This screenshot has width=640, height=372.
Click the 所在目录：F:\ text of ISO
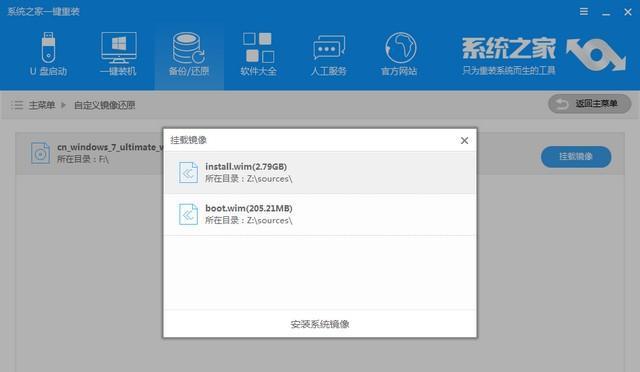(83, 159)
